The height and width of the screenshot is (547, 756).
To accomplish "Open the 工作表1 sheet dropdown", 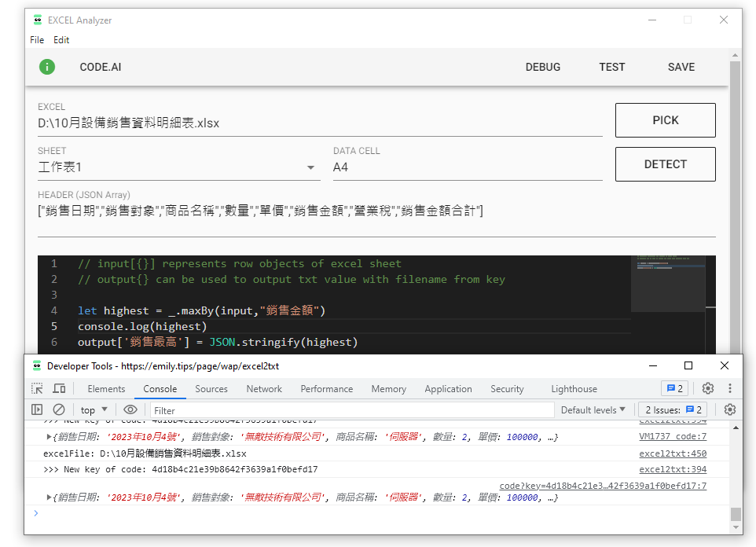I will click(179, 167).
